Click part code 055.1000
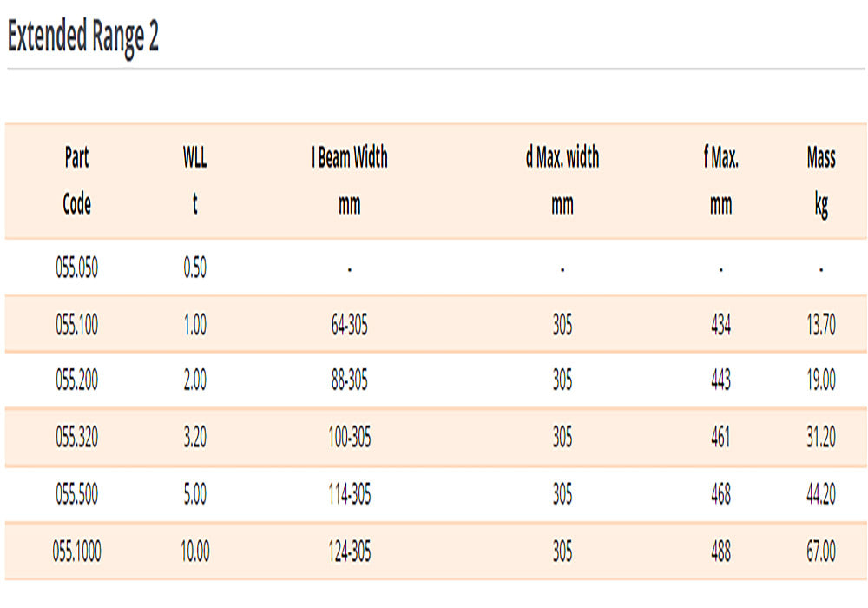Image resolution: width=868 pixels, height=608 pixels. [76, 551]
